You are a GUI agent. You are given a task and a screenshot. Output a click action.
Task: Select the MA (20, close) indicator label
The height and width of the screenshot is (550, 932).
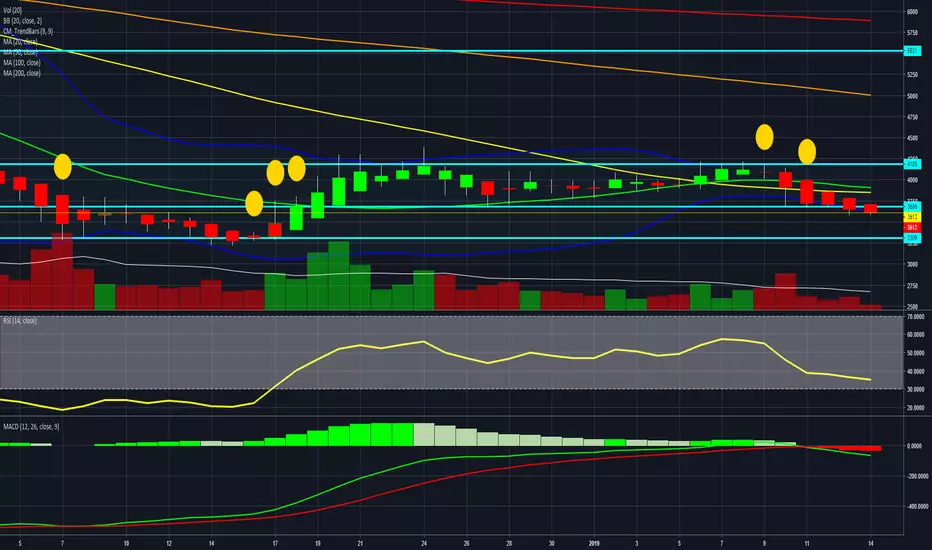pos(20,42)
